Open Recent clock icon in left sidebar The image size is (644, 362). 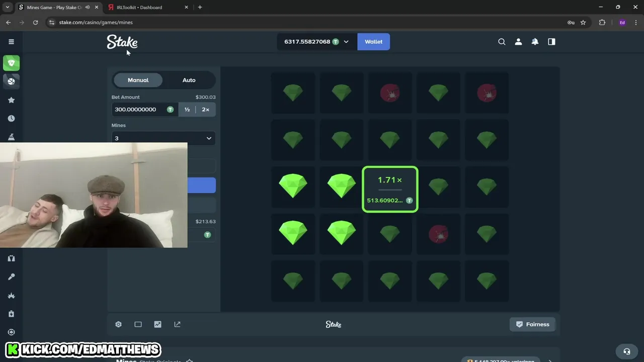11,119
